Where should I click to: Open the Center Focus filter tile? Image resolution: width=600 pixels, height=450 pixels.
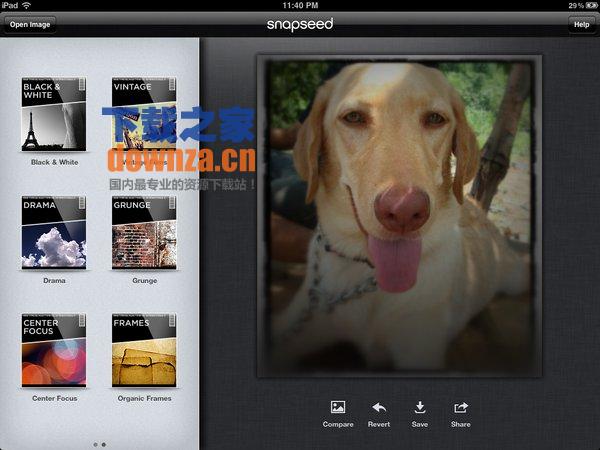pyautogui.click(x=54, y=350)
